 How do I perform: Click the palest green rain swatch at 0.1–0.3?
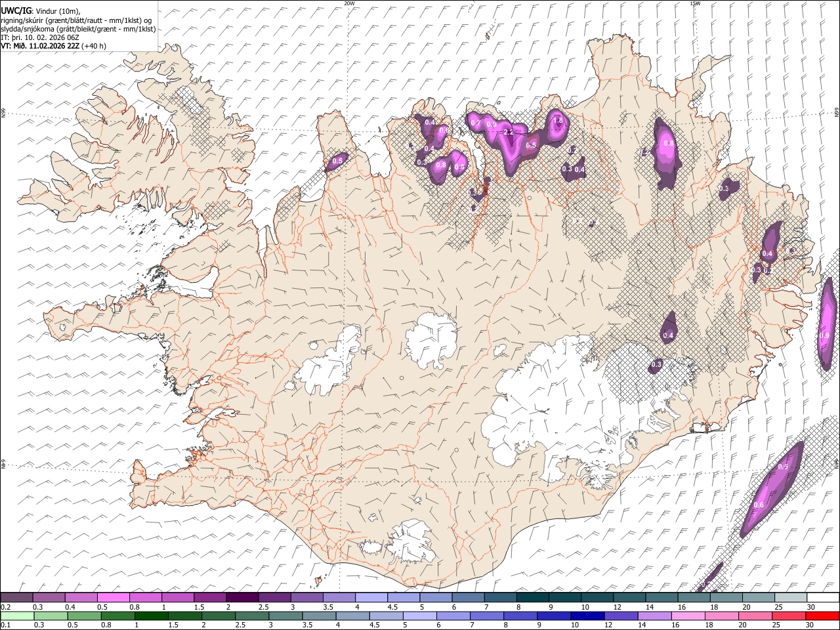(18, 616)
